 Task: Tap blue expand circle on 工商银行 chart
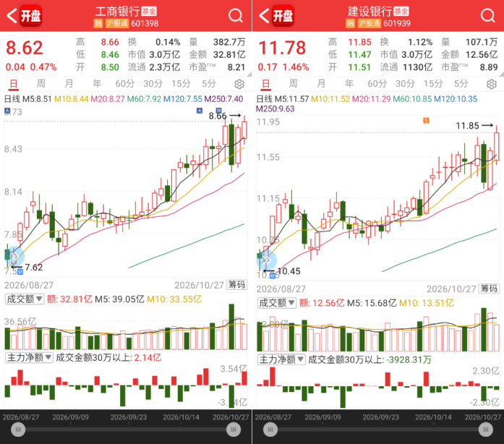[14, 257]
